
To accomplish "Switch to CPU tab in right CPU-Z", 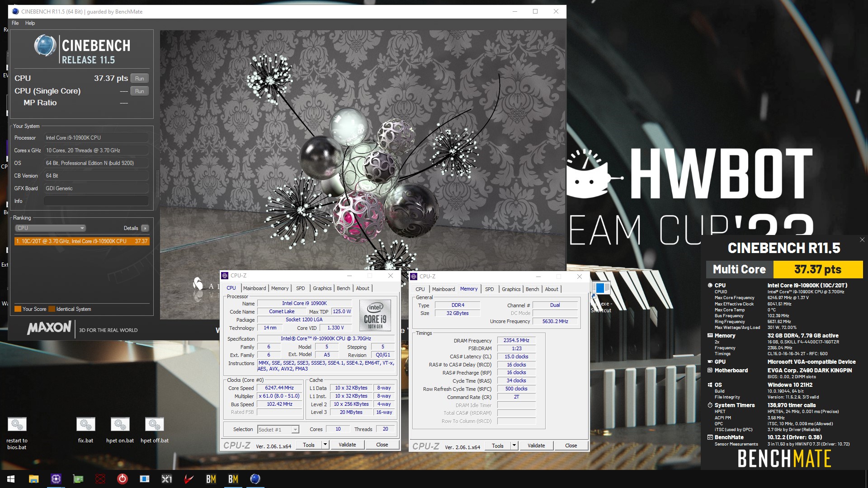I will coord(420,289).
